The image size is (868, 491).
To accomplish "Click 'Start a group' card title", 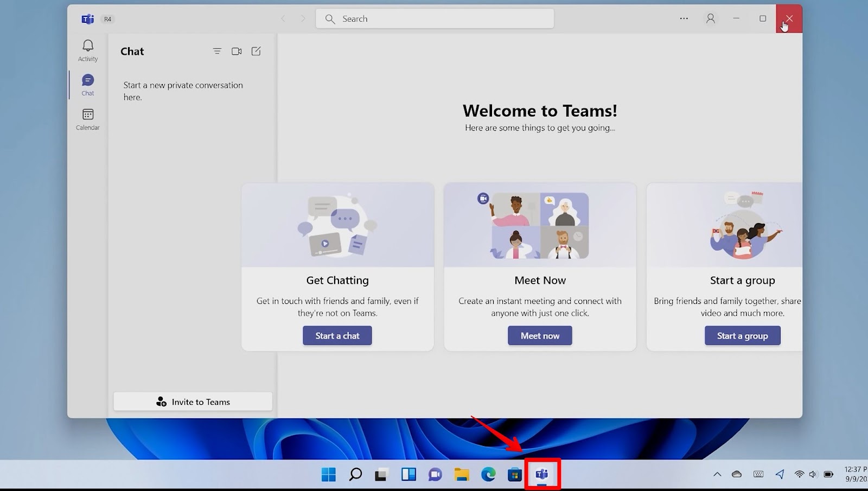I will (x=743, y=280).
